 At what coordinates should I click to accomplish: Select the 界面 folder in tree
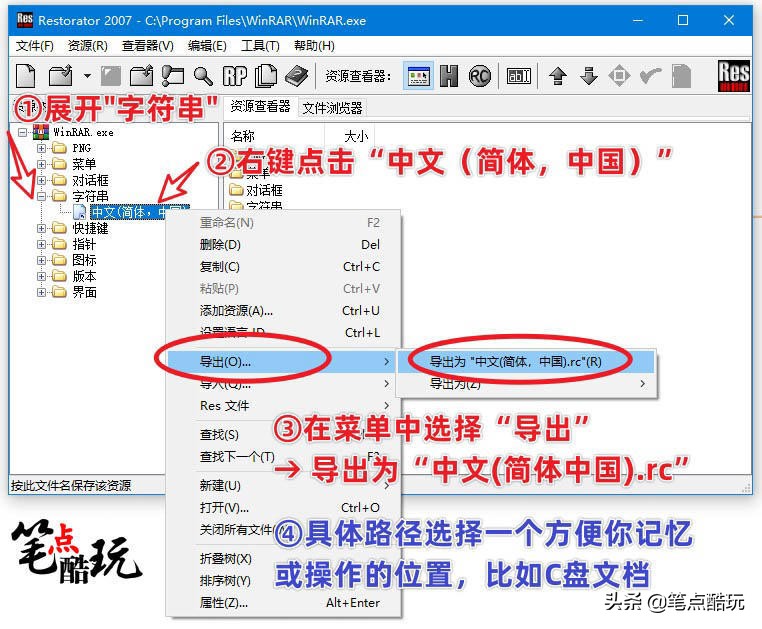(x=85, y=292)
